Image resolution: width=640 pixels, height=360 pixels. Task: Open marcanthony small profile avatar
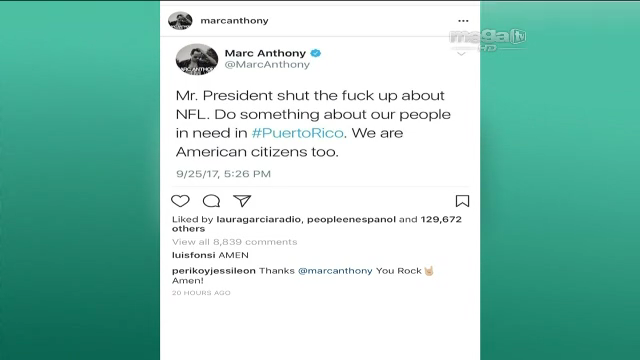point(180,20)
